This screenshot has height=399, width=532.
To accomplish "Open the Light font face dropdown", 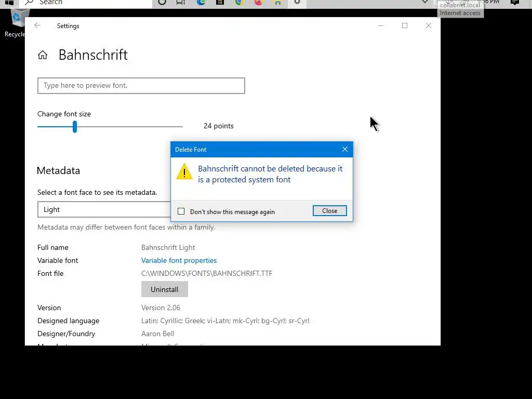I will pyautogui.click(x=104, y=209).
